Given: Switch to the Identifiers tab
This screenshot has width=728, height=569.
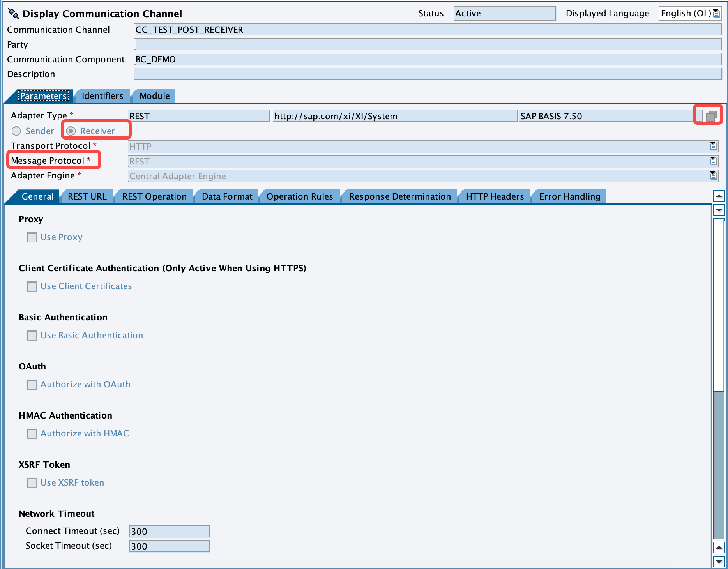Looking at the screenshot, I should (102, 96).
